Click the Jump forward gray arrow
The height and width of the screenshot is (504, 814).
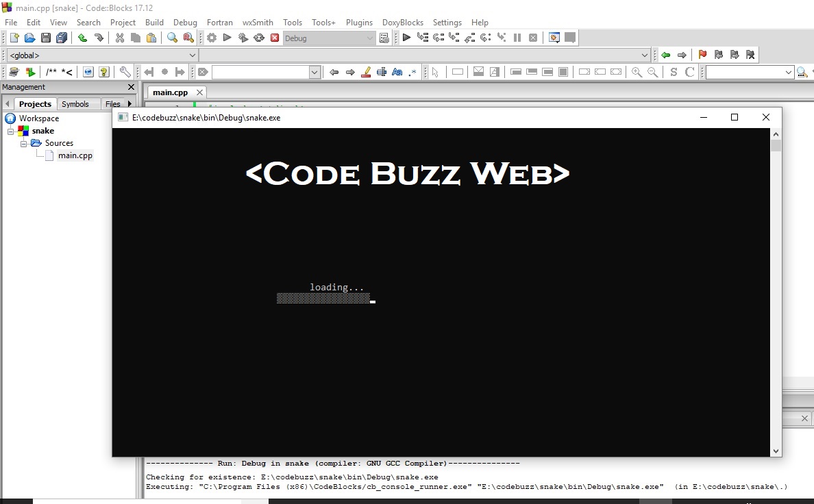pyautogui.click(x=682, y=55)
